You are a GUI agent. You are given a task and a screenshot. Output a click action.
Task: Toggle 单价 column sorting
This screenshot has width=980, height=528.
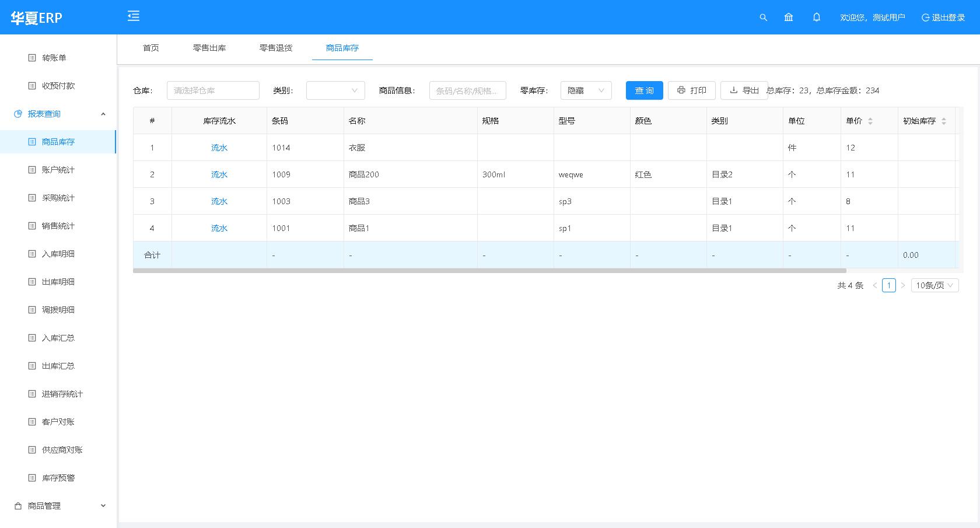tap(870, 120)
